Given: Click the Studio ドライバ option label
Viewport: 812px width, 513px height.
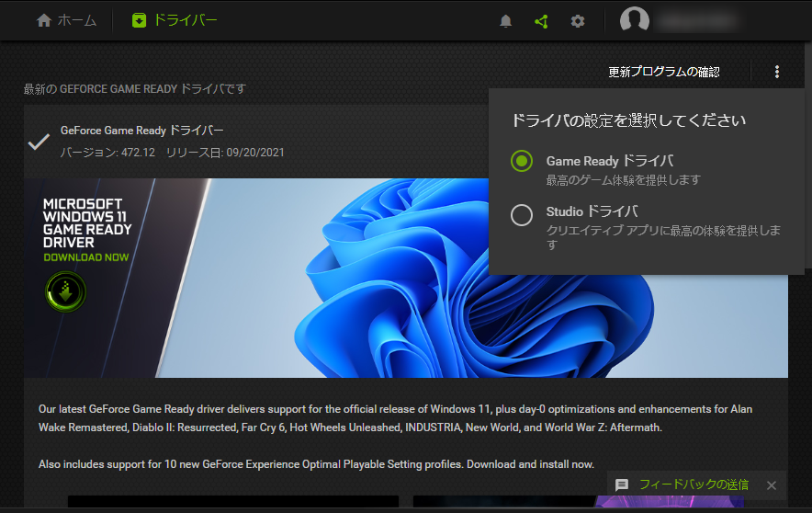Looking at the screenshot, I should pyautogui.click(x=592, y=211).
